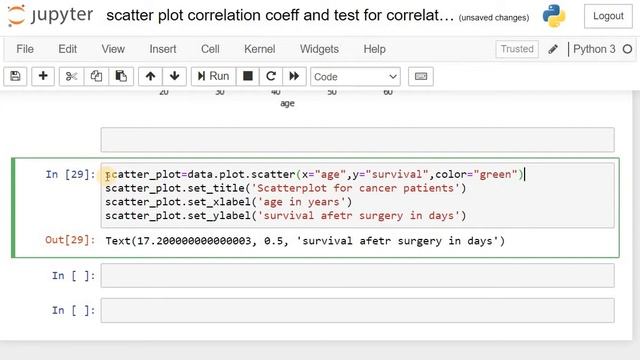
Task: Click the Python logo icon
Action: (x=554, y=16)
